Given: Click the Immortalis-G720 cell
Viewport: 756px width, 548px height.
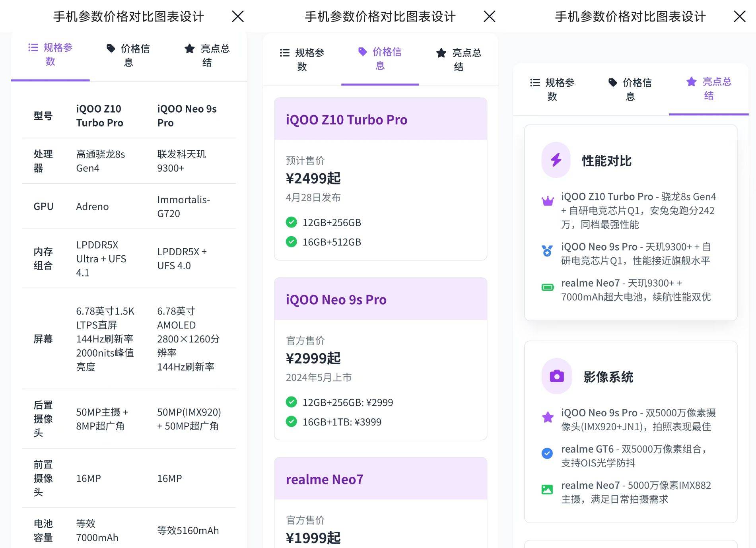Looking at the screenshot, I should [183, 206].
